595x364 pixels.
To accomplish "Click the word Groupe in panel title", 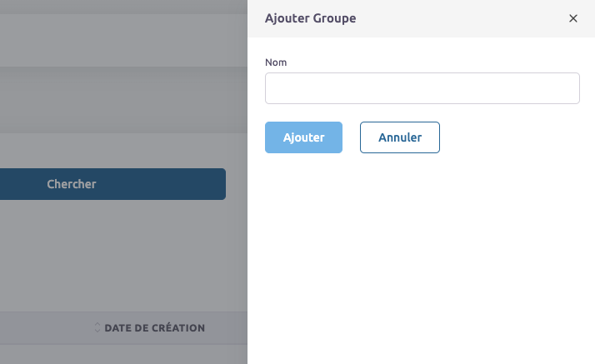I will coord(334,18).
